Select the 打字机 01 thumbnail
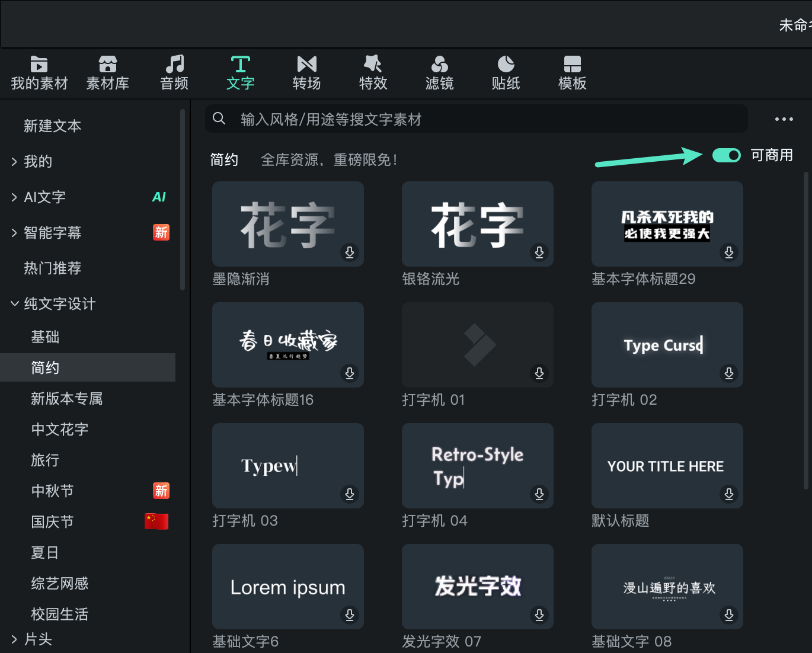812x653 pixels. (478, 345)
